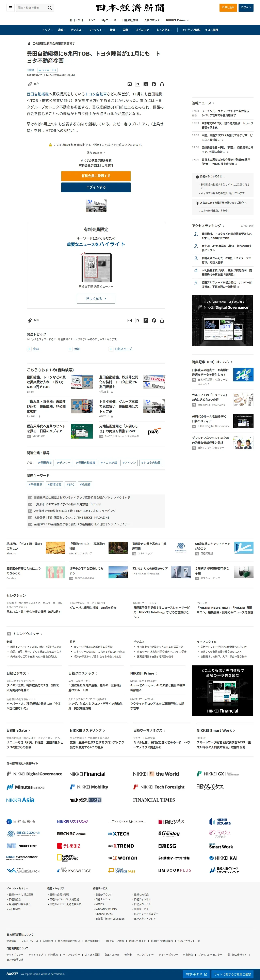Open share/export icon under the headline
The width and height of the screenshot is (260, 980).
click(x=162, y=84)
